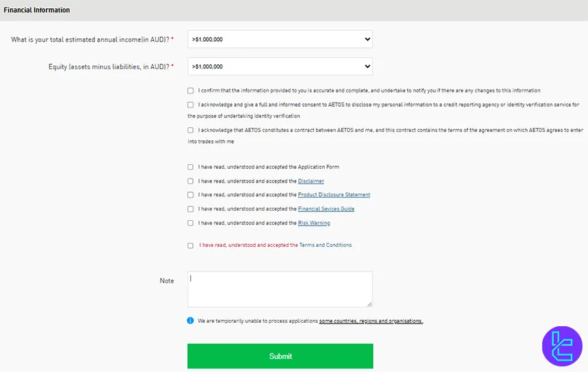Tick the accurate and complete information checkbox
The image size is (588, 372).
pyautogui.click(x=191, y=91)
